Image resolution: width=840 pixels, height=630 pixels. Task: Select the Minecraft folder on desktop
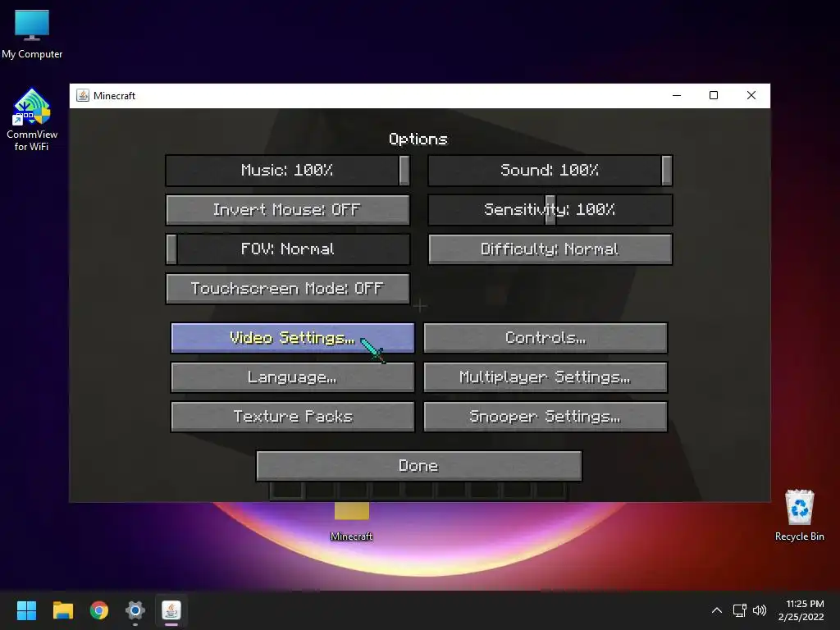point(351,520)
